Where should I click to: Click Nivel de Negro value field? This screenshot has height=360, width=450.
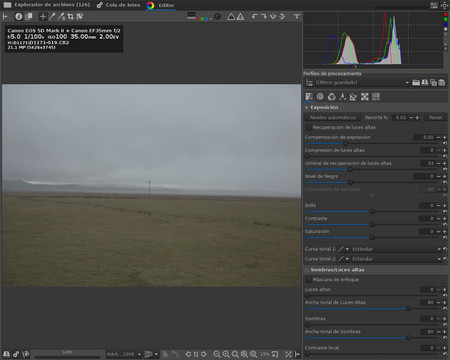424,176
